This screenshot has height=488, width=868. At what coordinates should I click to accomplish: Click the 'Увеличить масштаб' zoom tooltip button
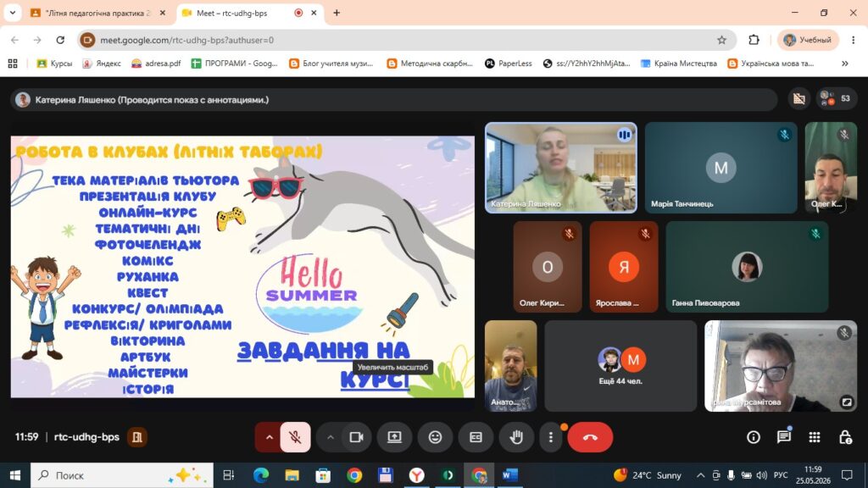coord(392,367)
